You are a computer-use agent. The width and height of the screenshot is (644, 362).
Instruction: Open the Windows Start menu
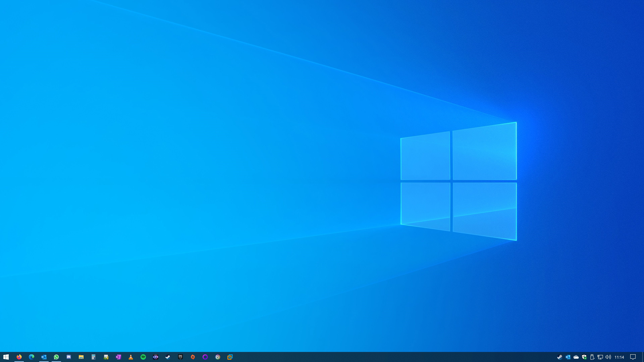coord(6,357)
